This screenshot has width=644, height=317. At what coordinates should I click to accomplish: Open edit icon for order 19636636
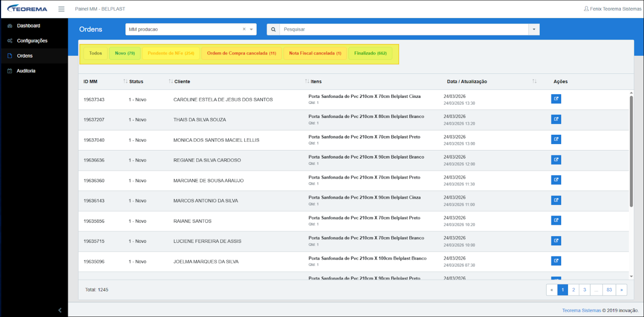tap(556, 160)
